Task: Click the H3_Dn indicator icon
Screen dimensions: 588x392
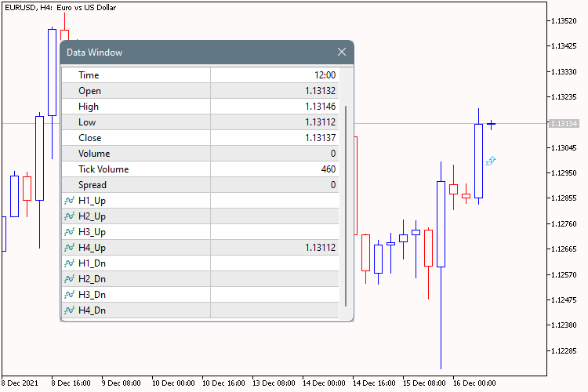Action: tap(69, 295)
